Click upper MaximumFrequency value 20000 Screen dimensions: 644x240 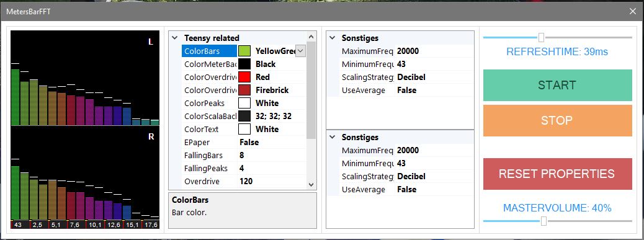[408, 51]
